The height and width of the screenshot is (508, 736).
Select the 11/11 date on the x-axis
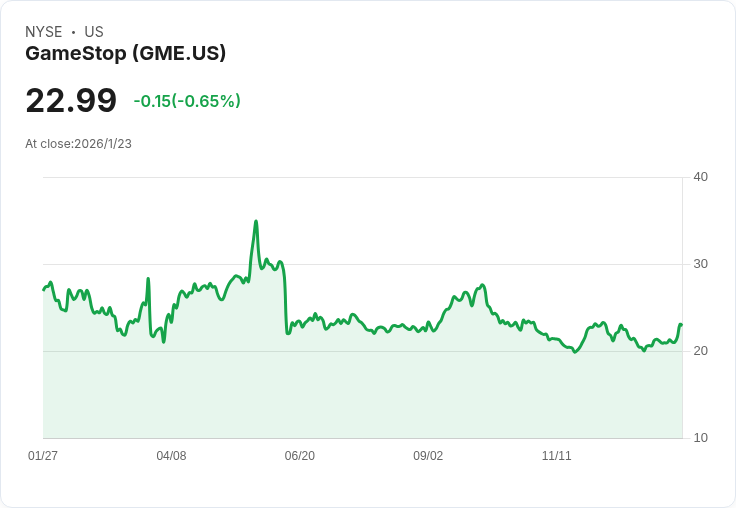pyautogui.click(x=556, y=456)
